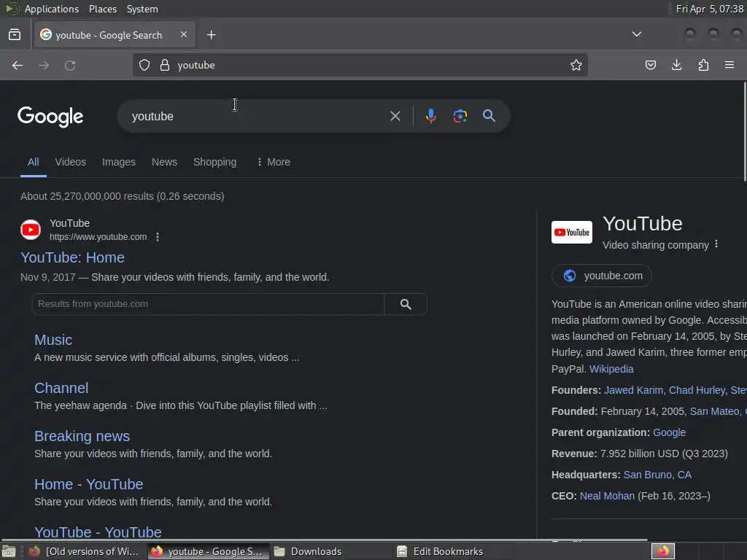Open the tracking protection shield icon

click(x=144, y=65)
